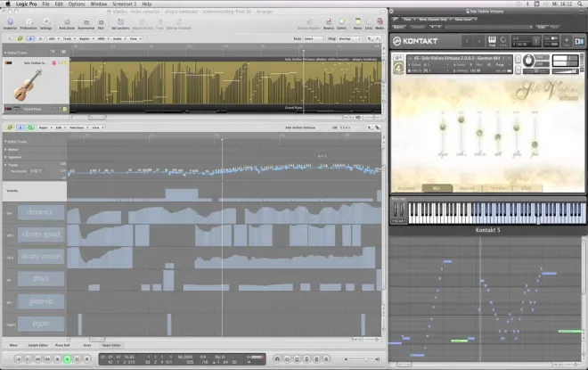Click the green play button

click(67, 359)
